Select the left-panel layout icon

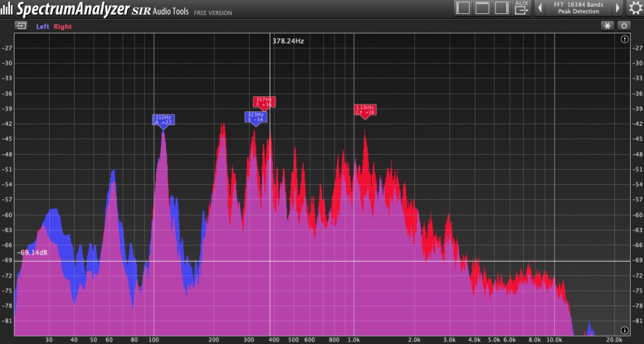coord(463,8)
